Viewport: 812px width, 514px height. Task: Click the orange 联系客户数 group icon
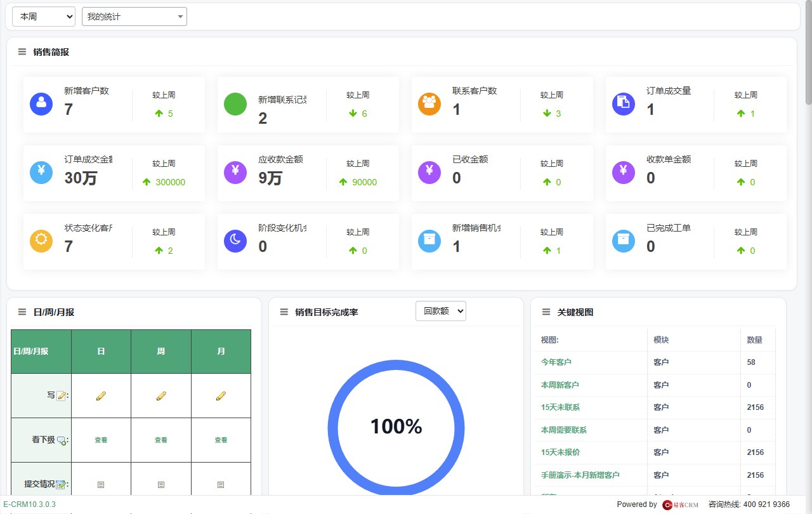pos(429,103)
